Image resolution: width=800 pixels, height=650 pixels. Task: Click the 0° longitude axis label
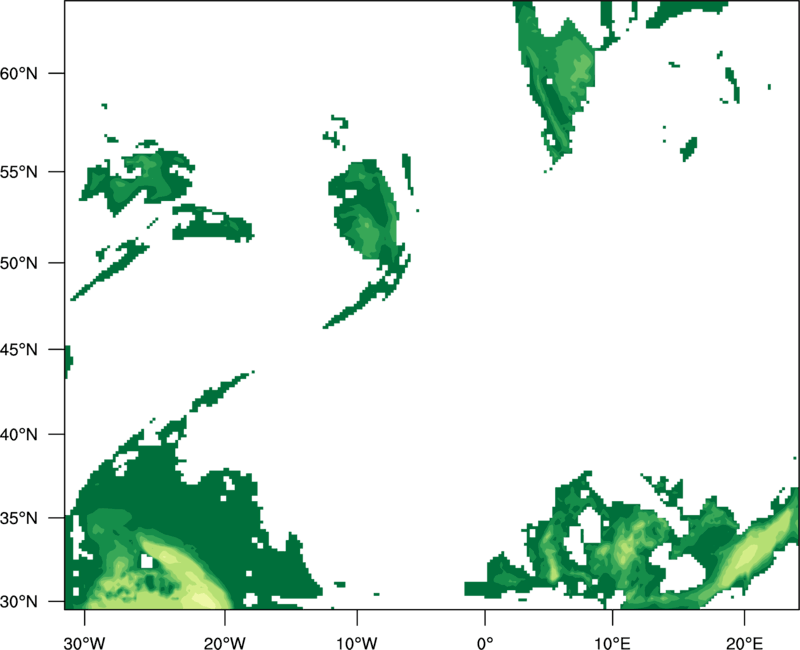(485, 643)
